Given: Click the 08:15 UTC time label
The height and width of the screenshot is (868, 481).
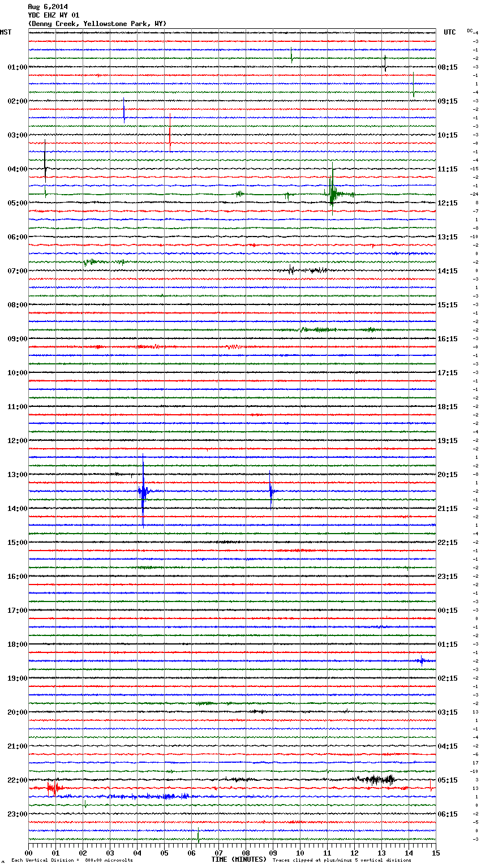Looking at the screenshot, I should pyautogui.click(x=448, y=67).
